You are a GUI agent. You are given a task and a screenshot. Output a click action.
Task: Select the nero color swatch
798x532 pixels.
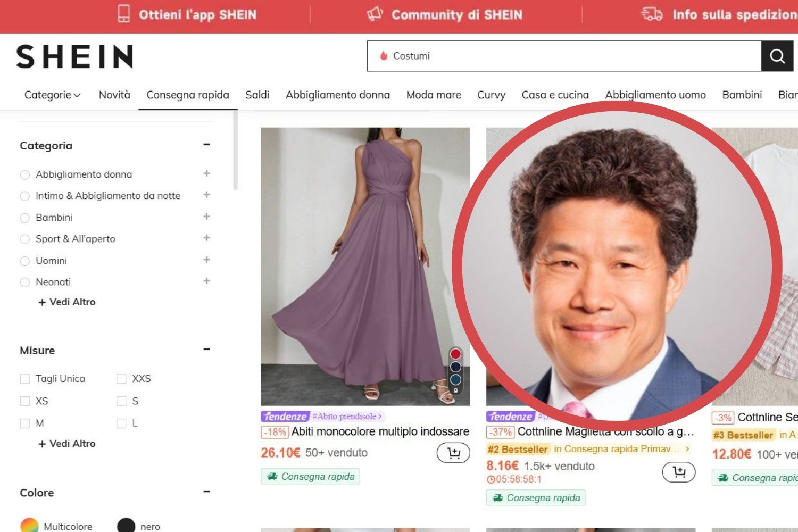pyautogui.click(x=126, y=526)
